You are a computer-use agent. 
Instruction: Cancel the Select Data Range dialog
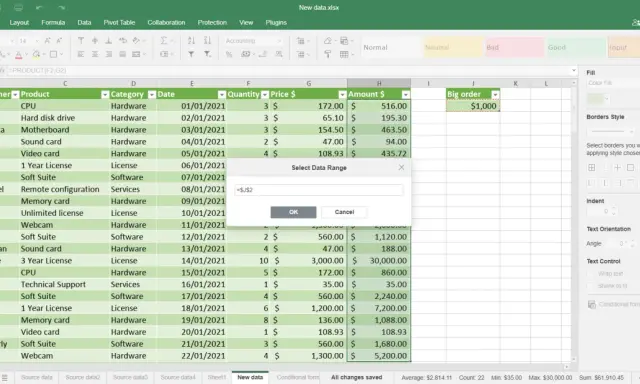(344, 212)
